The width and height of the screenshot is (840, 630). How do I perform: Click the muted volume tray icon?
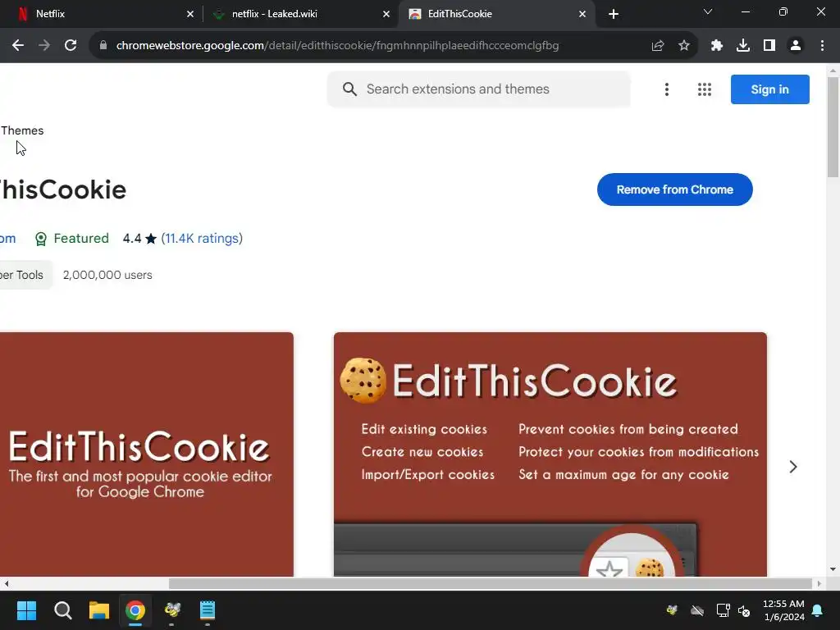[x=744, y=610]
